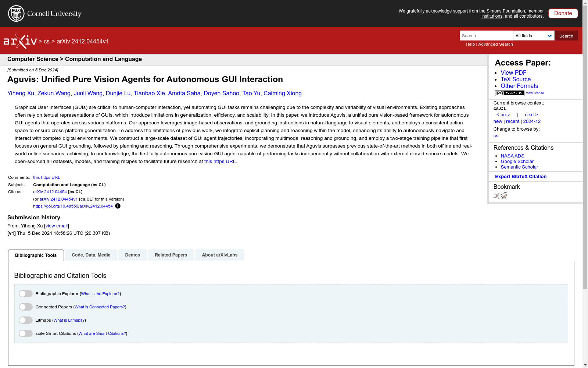588x368 pixels.
Task: Click Export BibTeX Citation
Action: pyautogui.click(x=521, y=177)
